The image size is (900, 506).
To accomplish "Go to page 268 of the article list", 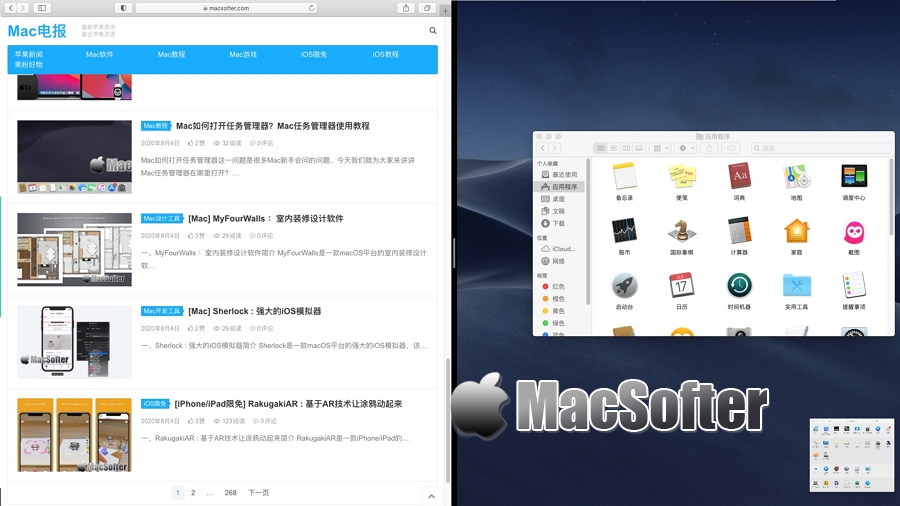I will click(x=230, y=493).
